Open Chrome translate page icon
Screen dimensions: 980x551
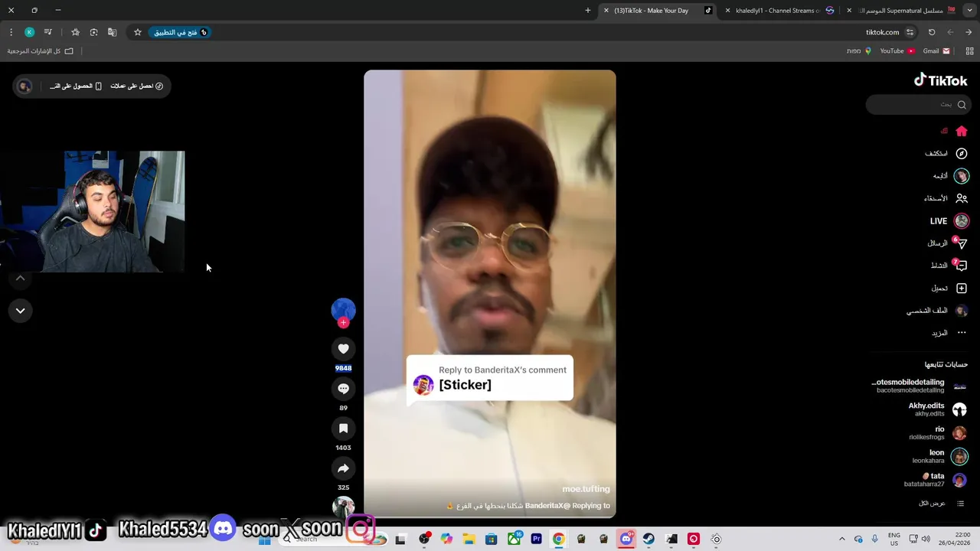coord(113,32)
